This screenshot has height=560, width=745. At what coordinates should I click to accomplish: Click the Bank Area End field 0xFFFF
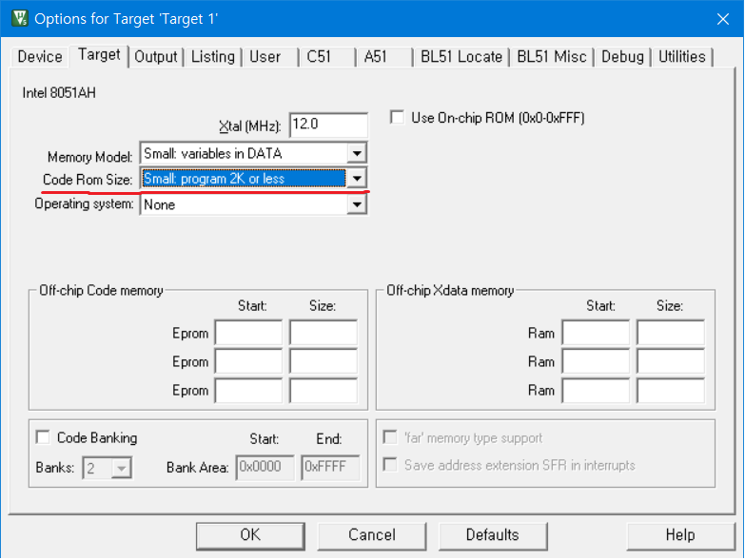(x=330, y=468)
